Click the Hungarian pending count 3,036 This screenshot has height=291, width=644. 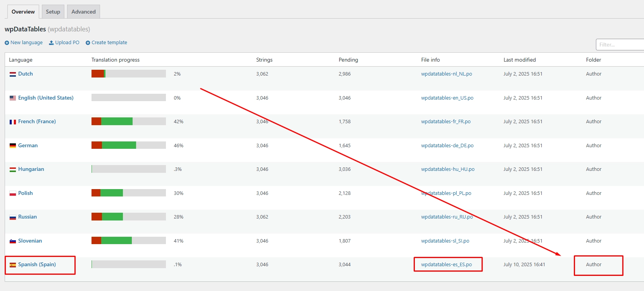pyautogui.click(x=345, y=169)
